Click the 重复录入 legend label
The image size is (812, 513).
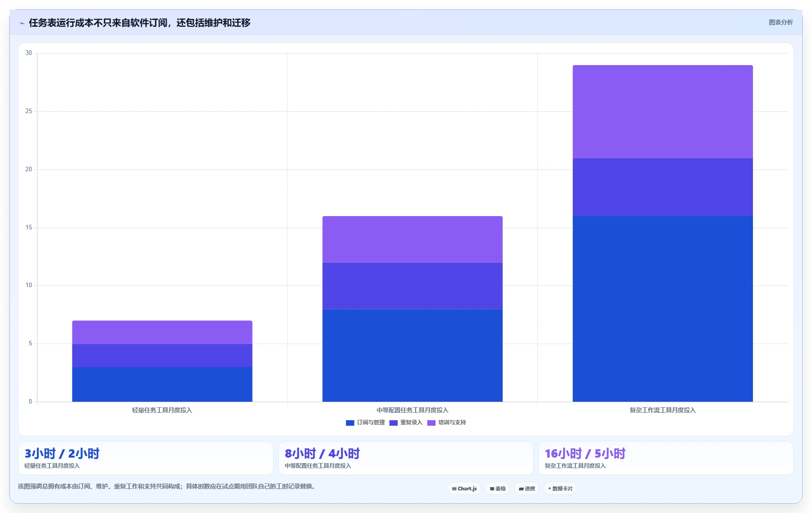[411, 422]
